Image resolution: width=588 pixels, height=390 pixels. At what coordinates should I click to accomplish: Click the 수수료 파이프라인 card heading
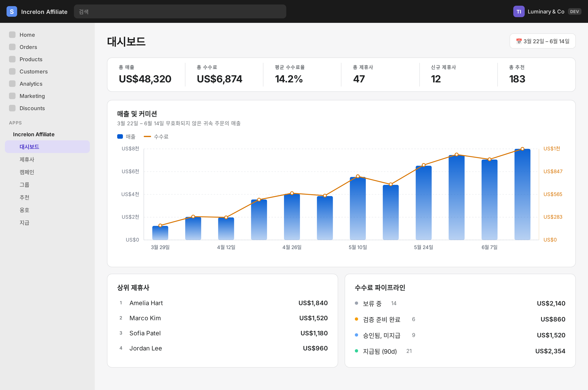(x=380, y=288)
